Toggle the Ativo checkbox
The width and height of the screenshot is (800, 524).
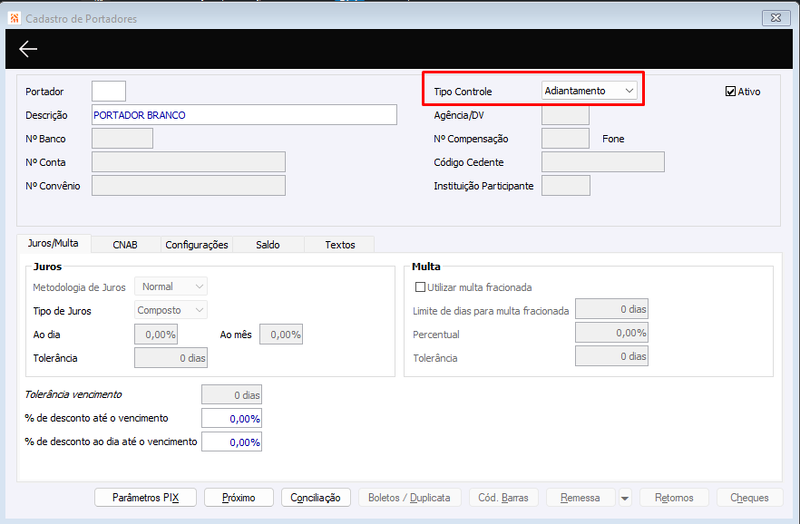[x=730, y=91]
